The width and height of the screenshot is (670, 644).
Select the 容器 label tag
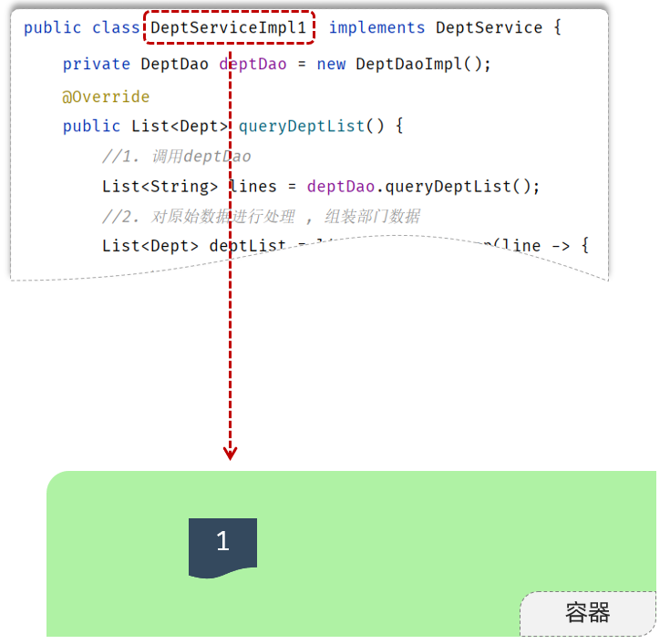pyautogui.click(x=587, y=613)
